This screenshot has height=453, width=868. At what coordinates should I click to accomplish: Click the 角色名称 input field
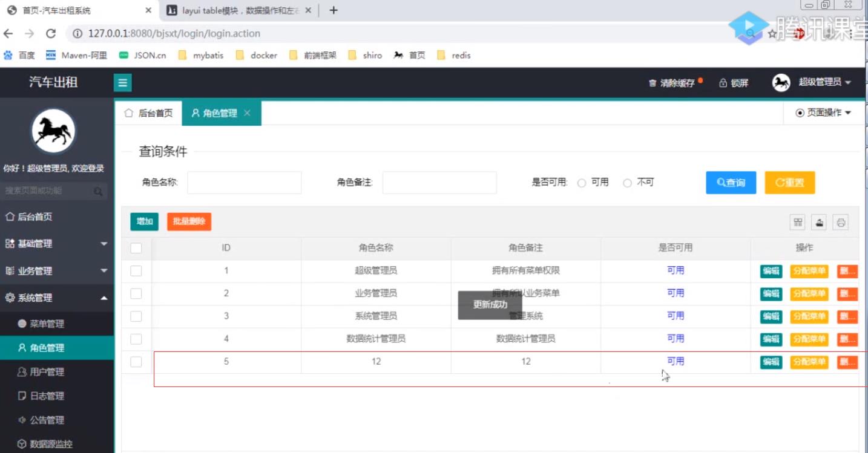click(244, 183)
